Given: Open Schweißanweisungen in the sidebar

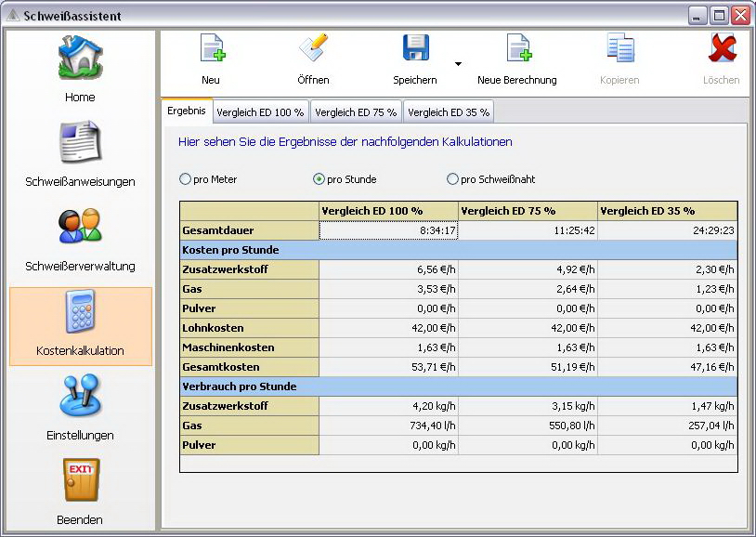Looking at the screenshot, I should point(80,142).
